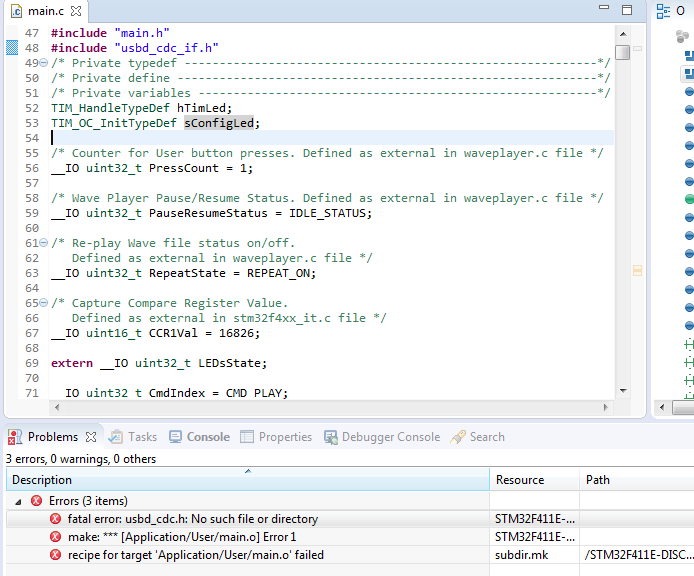This screenshot has height=576, width=694.
Task: Click the Outline view icon
Action: (664, 11)
